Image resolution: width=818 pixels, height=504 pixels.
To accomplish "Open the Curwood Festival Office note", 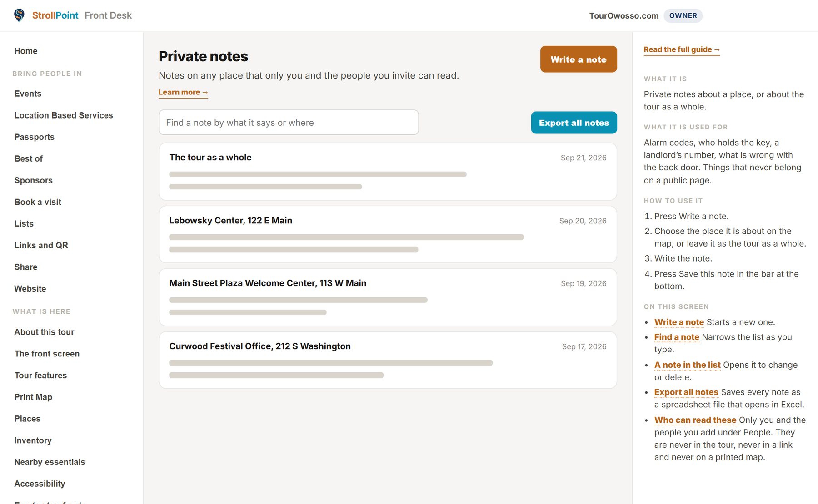I will click(x=388, y=360).
